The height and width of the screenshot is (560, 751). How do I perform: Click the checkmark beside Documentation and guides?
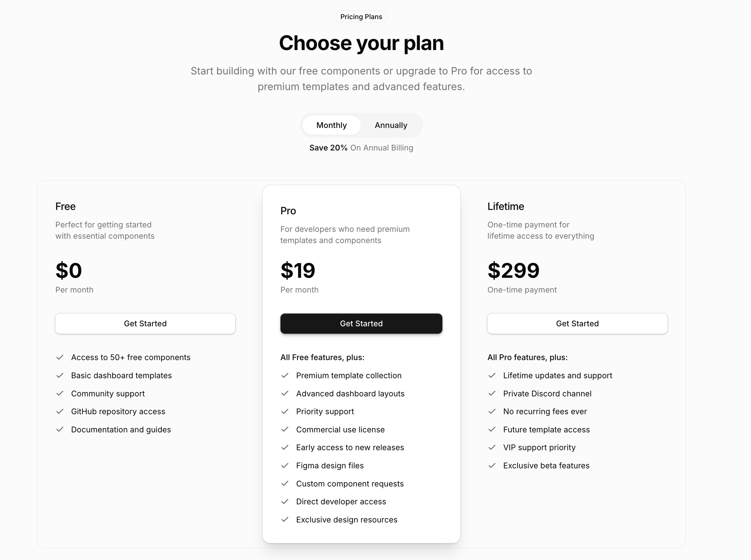click(60, 429)
